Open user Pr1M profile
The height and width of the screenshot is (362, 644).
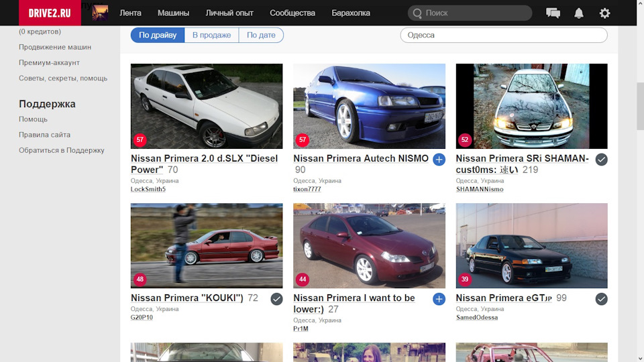pyautogui.click(x=301, y=328)
